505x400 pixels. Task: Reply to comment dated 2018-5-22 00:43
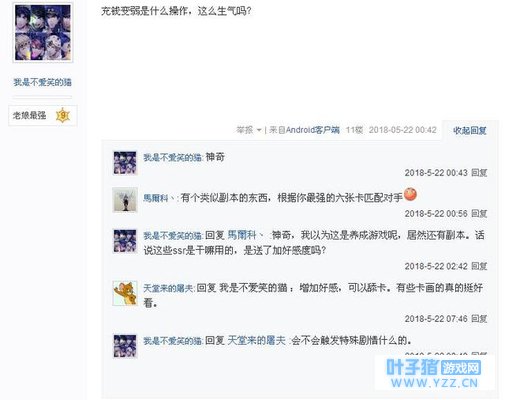pyautogui.click(x=479, y=173)
